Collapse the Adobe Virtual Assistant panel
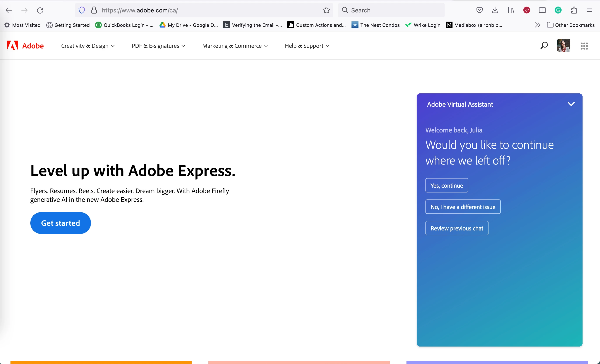This screenshot has width=600, height=364. coord(571,104)
